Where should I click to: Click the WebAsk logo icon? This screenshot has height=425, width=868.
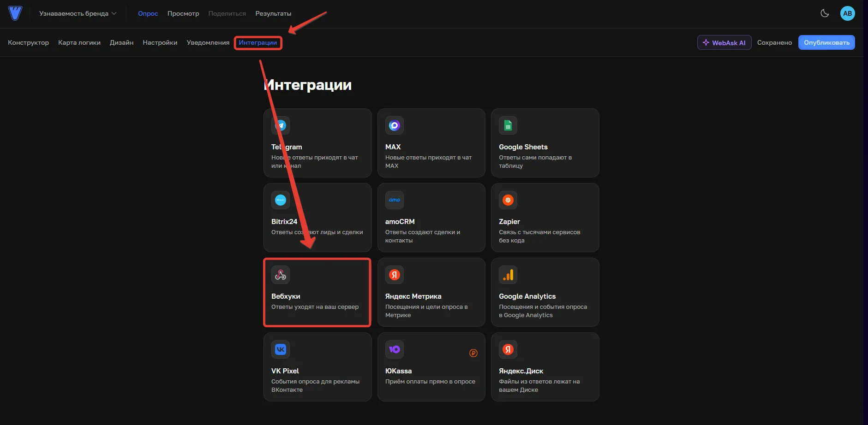pos(15,13)
